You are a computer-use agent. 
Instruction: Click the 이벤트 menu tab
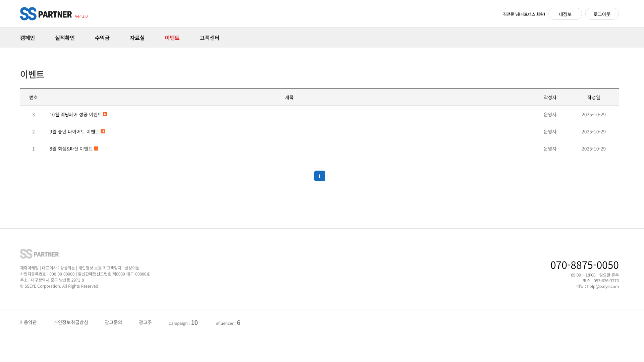tap(172, 38)
